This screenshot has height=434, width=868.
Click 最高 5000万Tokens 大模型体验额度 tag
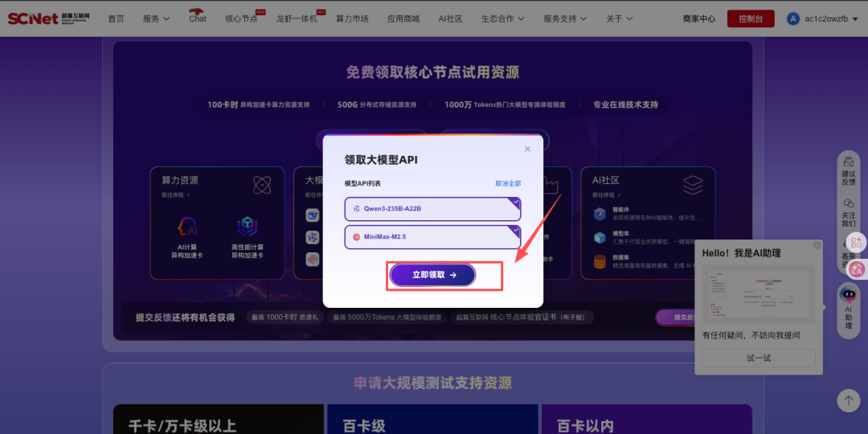coord(387,317)
